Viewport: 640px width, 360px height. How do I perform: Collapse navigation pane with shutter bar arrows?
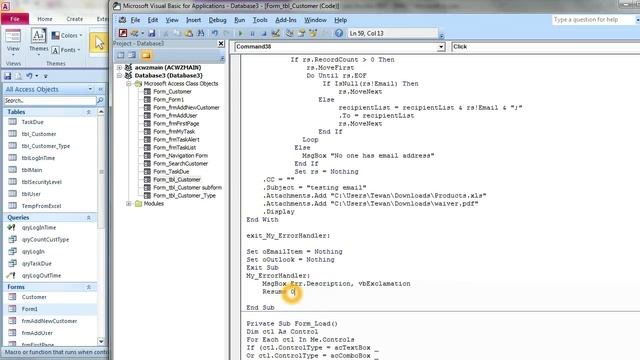coord(100,89)
